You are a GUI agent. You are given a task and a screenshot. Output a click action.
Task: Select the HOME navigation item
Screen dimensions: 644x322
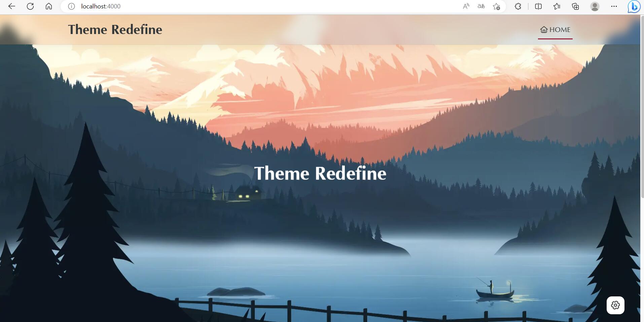point(555,30)
